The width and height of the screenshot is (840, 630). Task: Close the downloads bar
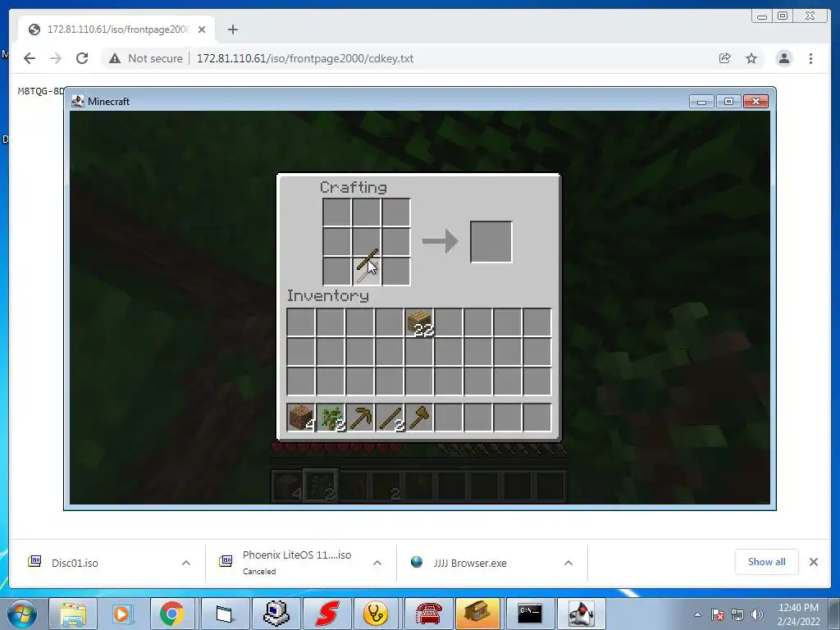(814, 562)
